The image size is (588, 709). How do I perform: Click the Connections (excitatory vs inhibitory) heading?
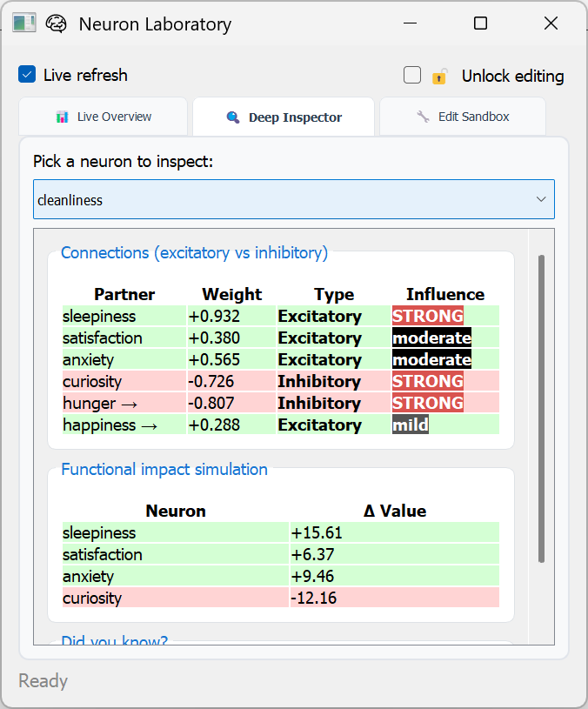point(193,253)
